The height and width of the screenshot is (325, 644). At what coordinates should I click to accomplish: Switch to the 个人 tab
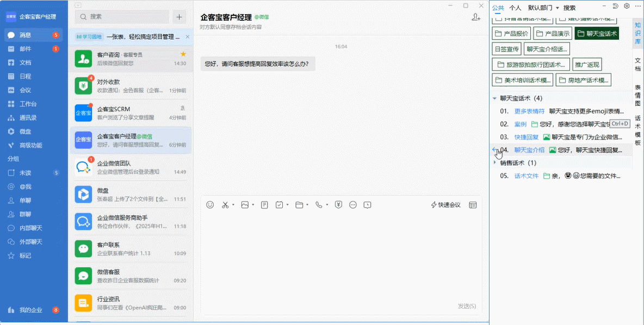tap(515, 8)
